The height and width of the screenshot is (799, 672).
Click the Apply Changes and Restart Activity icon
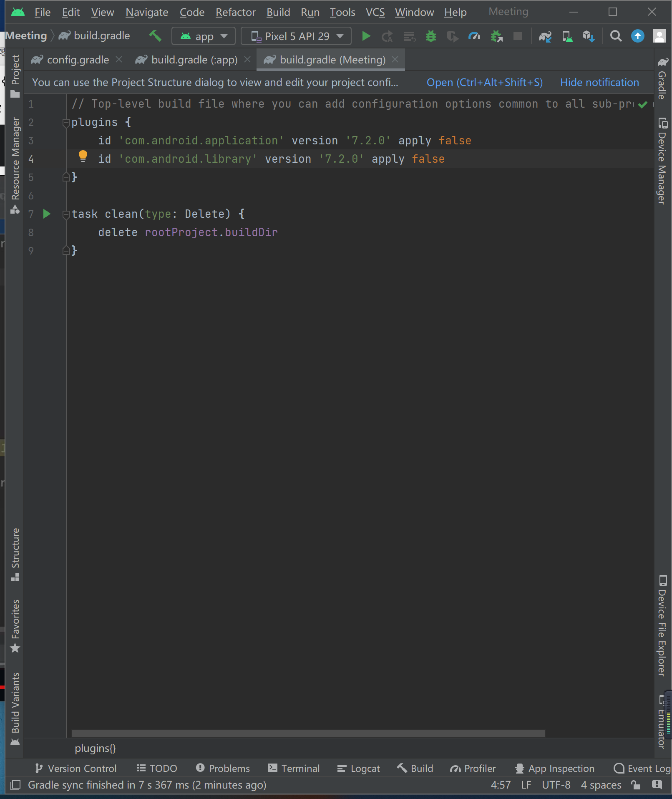point(388,36)
